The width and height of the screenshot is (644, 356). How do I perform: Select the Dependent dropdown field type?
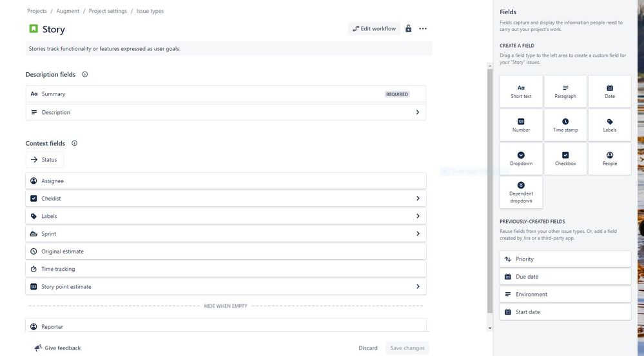click(x=521, y=192)
